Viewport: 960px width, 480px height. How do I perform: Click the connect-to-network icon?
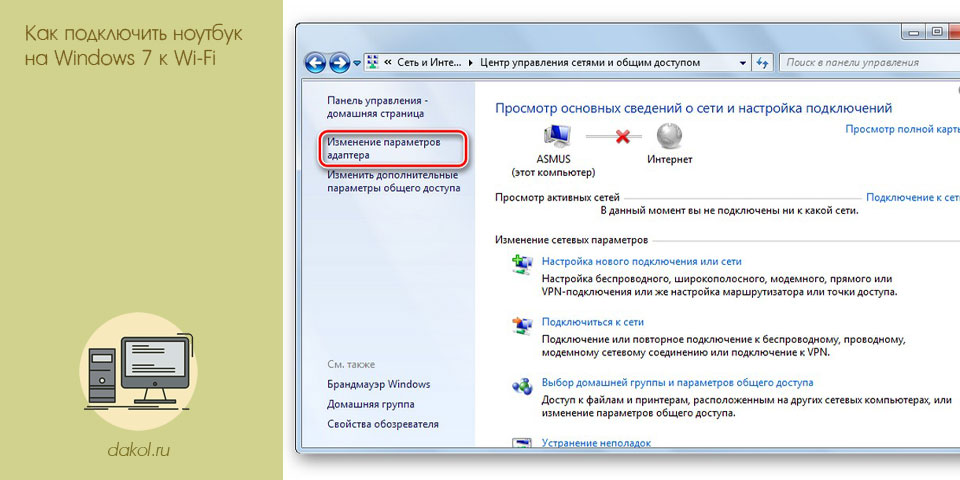click(x=522, y=324)
